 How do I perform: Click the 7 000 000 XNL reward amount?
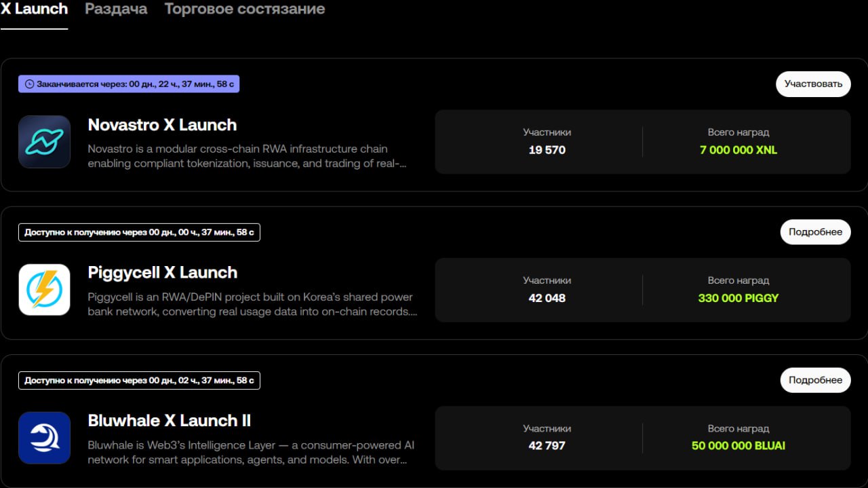pos(738,150)
